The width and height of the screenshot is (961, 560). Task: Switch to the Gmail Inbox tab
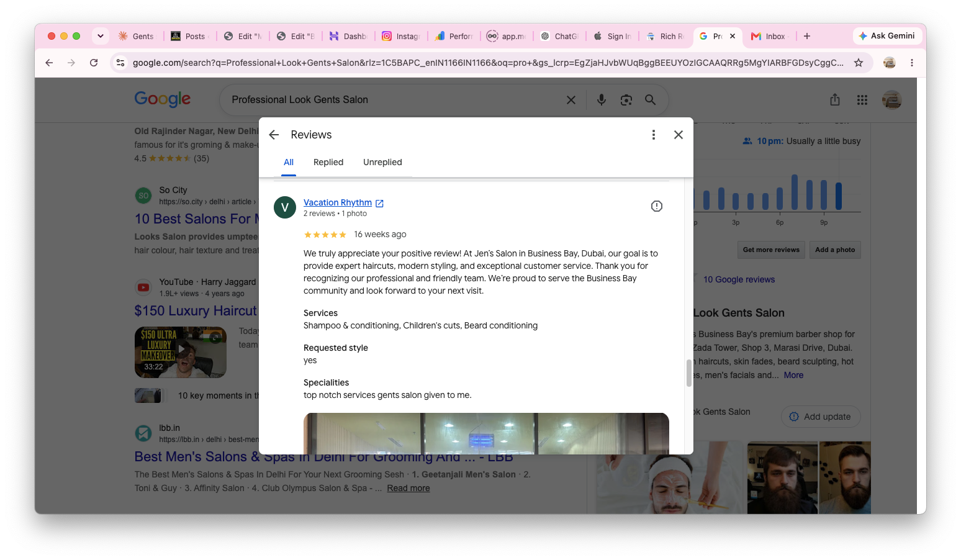pyautogui.click(x=769, y=36)
